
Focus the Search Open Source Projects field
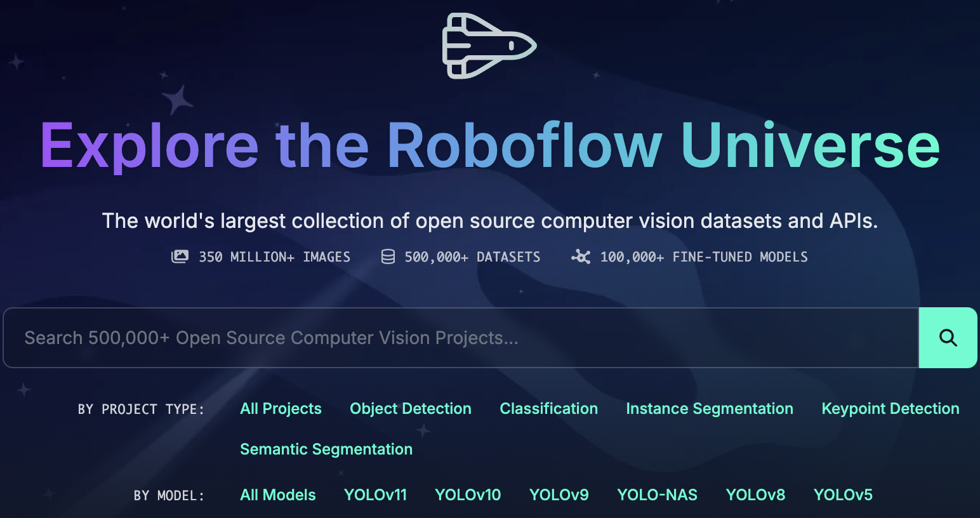461,338
